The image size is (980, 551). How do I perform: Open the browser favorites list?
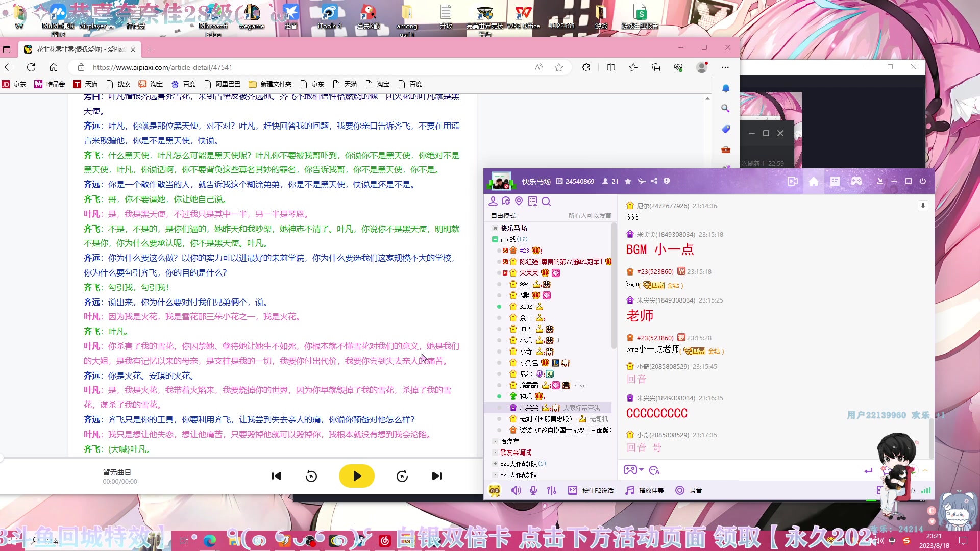633,67
